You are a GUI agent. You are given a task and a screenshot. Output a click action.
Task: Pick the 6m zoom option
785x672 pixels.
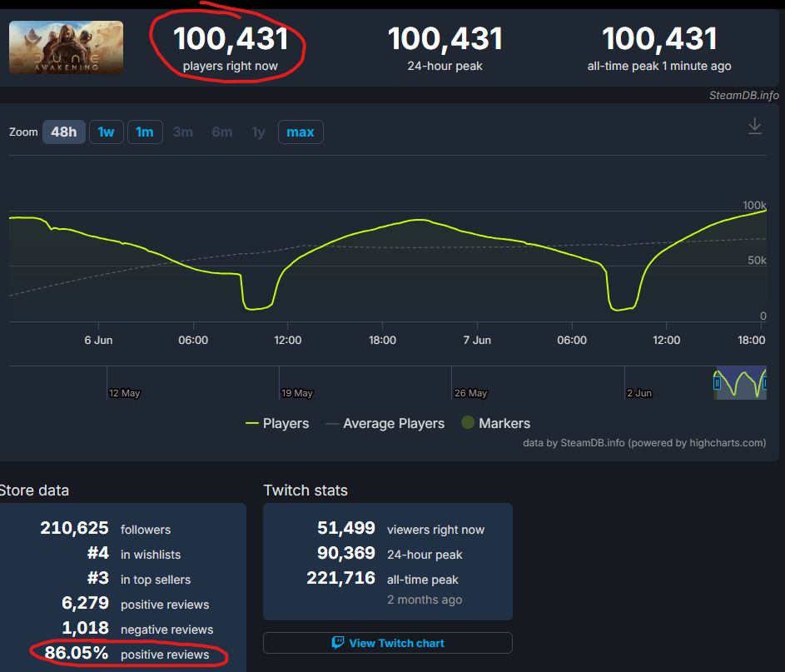click(x=221, y=132)
